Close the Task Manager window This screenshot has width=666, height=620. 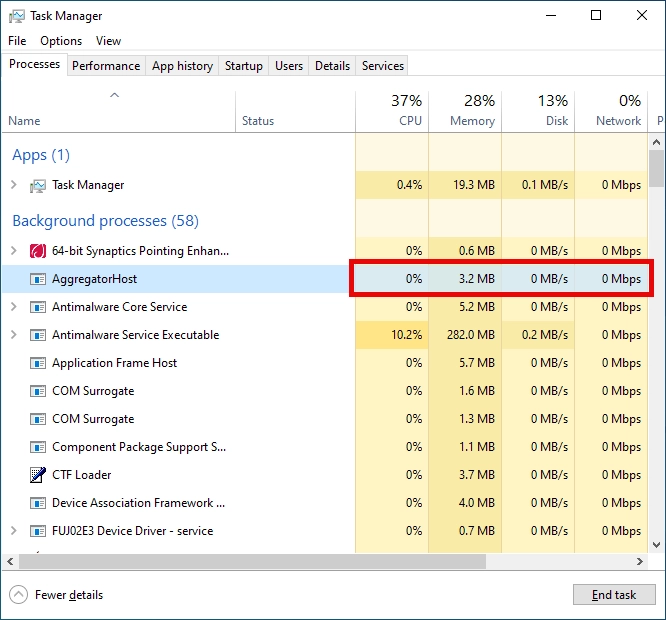[642, 16]
